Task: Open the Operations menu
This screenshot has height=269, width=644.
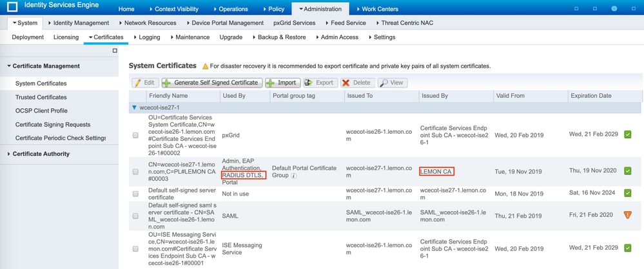Action: tap(230, 9)
